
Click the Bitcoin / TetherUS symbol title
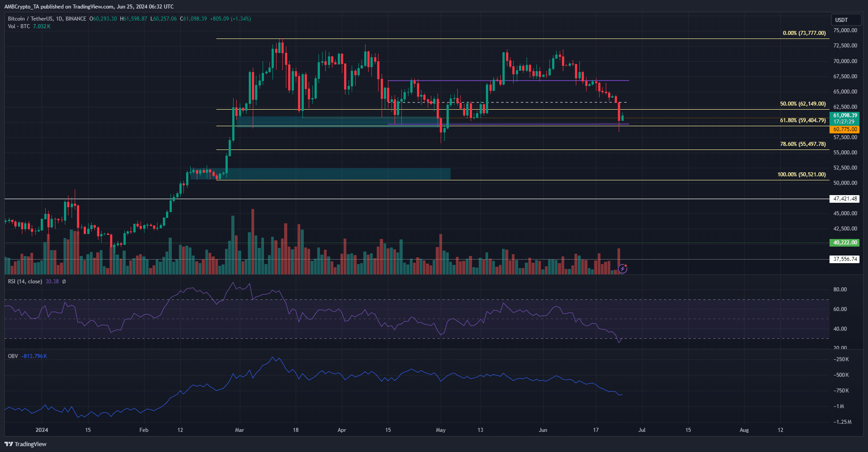(30, 19)
